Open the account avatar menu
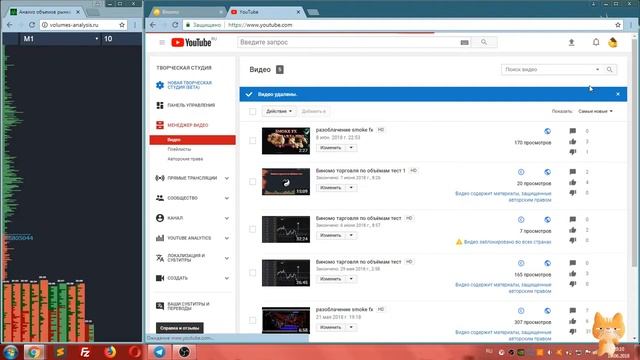 pyautogui.click(x=613, y=42)
